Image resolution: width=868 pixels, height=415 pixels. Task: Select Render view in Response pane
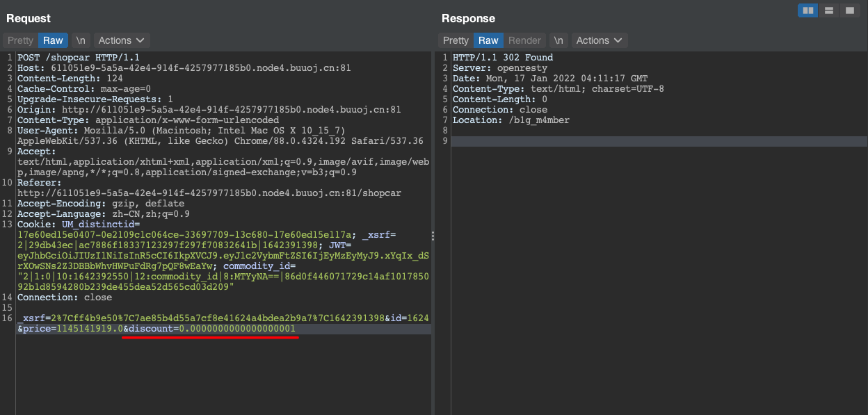[x=524, y=40]
